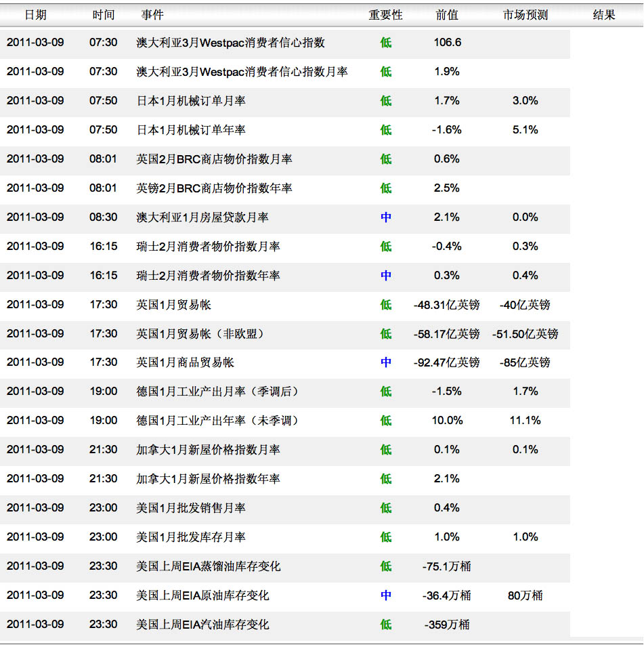Select 加拿大1月新屋价格指数月率 event
Screen dimensions: 644x649
point(208,450)
